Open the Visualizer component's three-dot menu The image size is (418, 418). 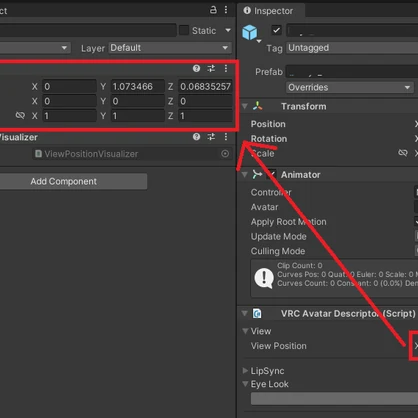tap(226, 137)
